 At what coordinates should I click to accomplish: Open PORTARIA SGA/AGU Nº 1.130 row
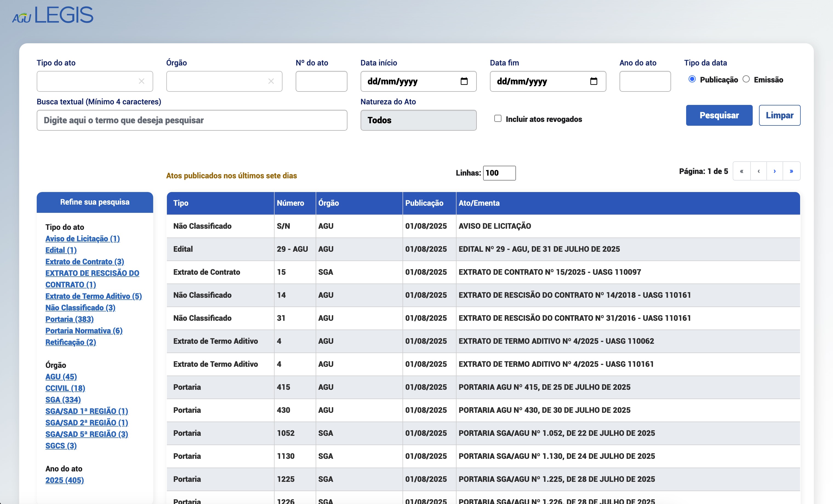pyautogui.click(x=483, y=456)
